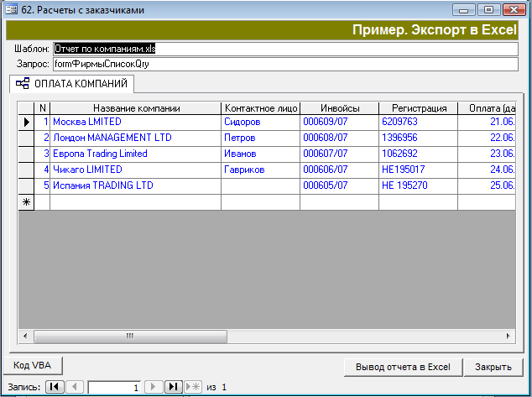Image resolution: width=532 pixels, height=397 pixels.
Task: Click the new row asterisk selector
Action: pyautogui.click(x=26, y=202)
